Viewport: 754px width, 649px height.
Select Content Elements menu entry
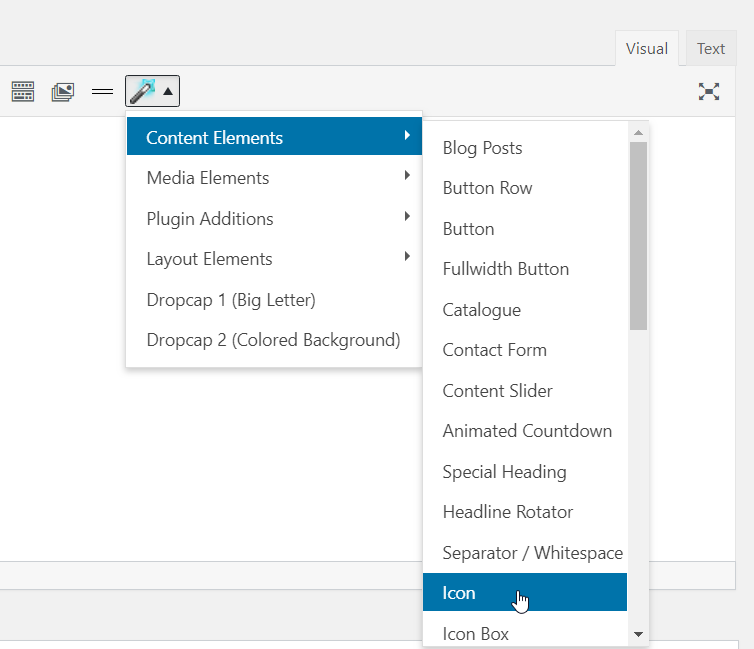tap(274, 137)
